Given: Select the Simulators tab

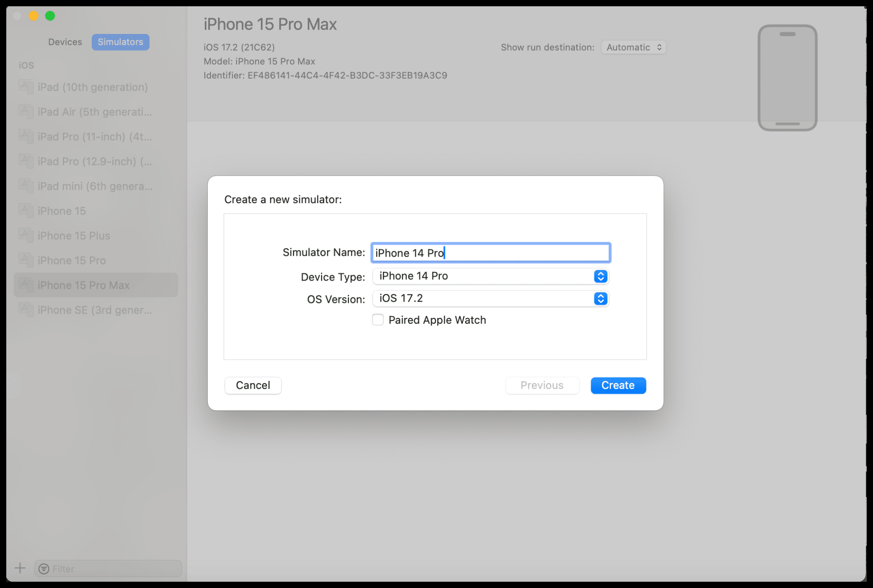Looking at the screenshot, I should pos(121,42).
